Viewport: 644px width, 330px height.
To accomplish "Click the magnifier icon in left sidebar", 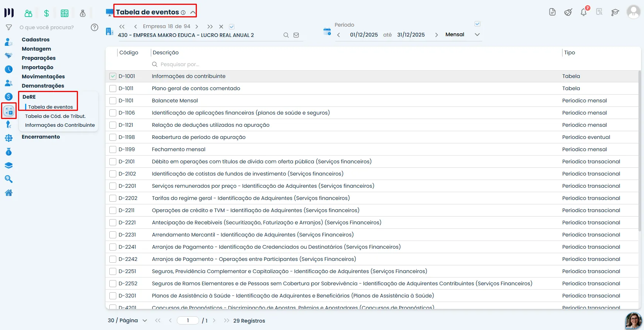I will click(x=8, y=179).
